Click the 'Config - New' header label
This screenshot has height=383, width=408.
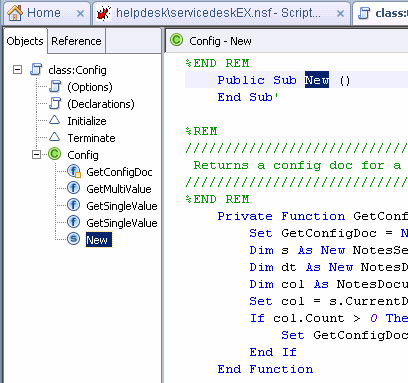click(x=220, y=41)
